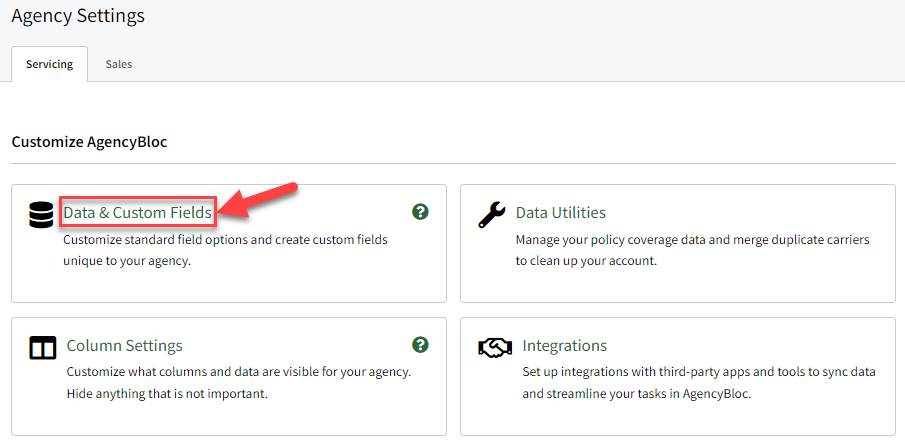Click the text "Hide anything that is not important."

click(x=167, y=395)
